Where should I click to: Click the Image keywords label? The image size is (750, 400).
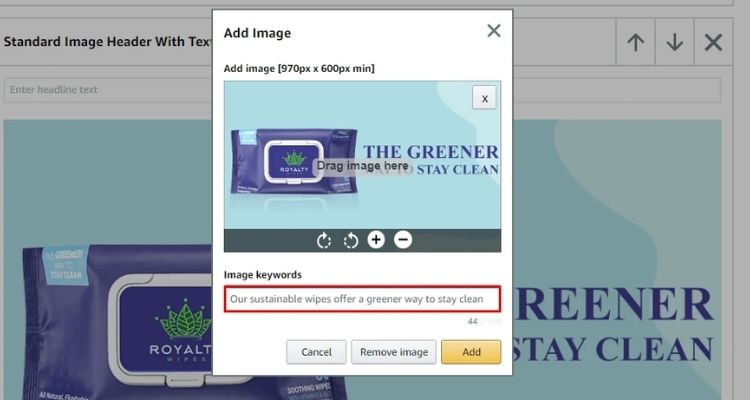263,275
